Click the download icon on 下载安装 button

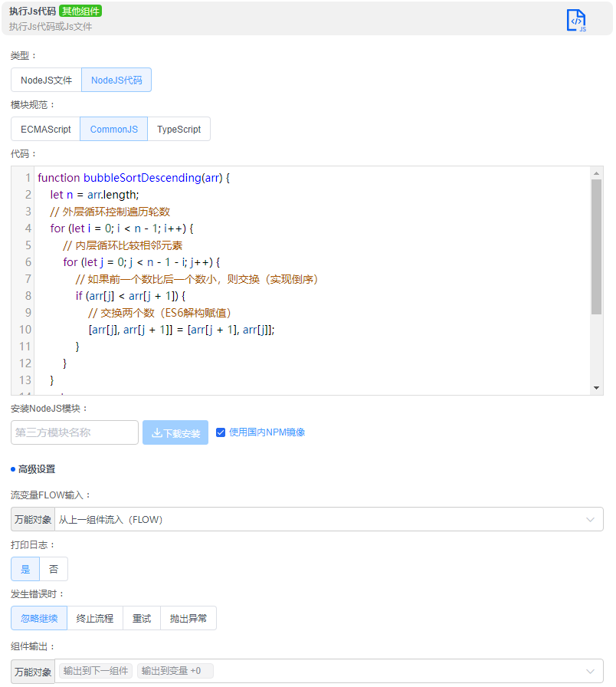coord(156,432)
